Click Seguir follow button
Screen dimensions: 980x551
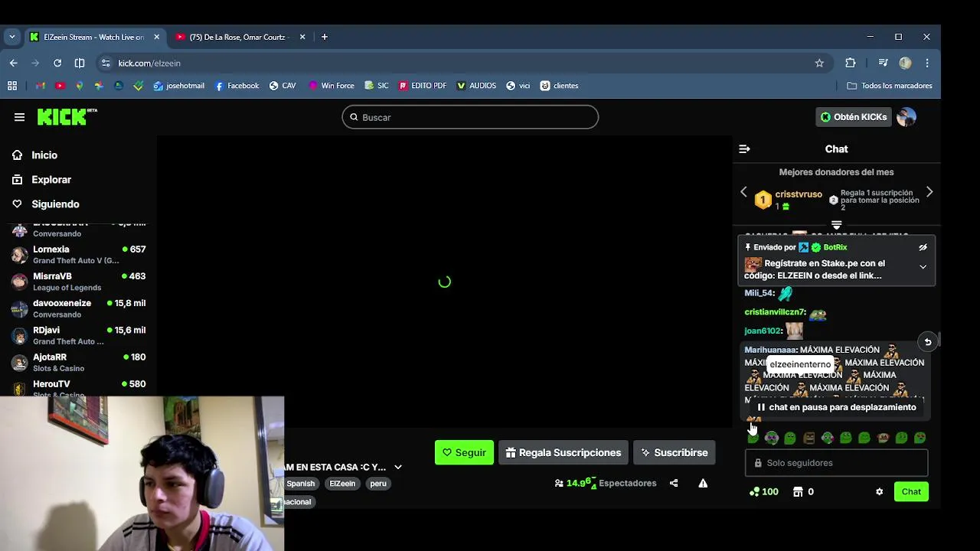click(x=464, y=452)
